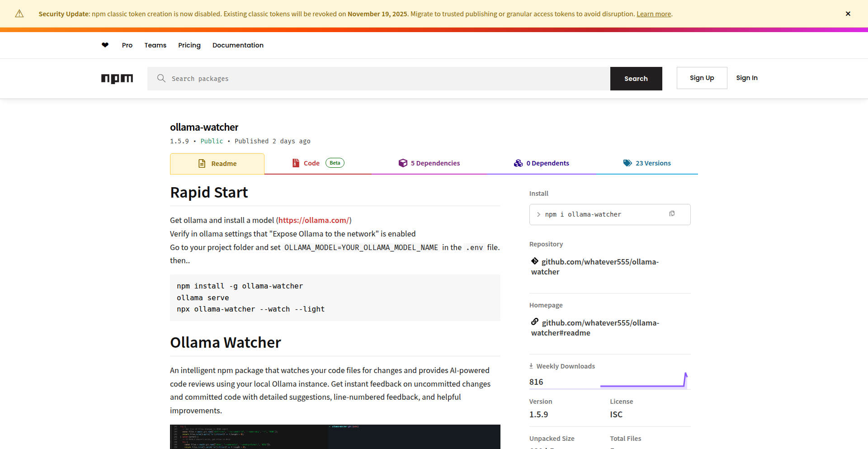The width and height of the screenshot is (868, 449).
Task: Click the Dependents icon
Action: click(518, 163)
